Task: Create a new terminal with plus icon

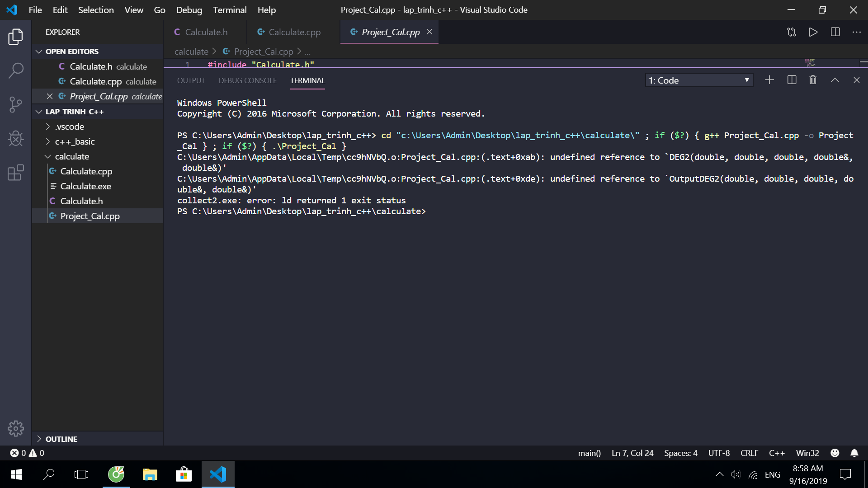Action: point(769,80)
